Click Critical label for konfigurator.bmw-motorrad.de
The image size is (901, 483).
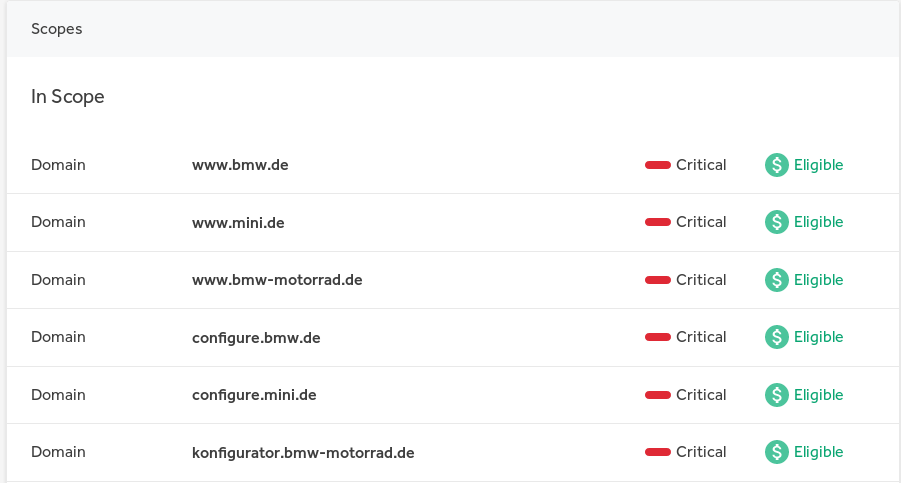pyautogui.click(x=701, y=452)
